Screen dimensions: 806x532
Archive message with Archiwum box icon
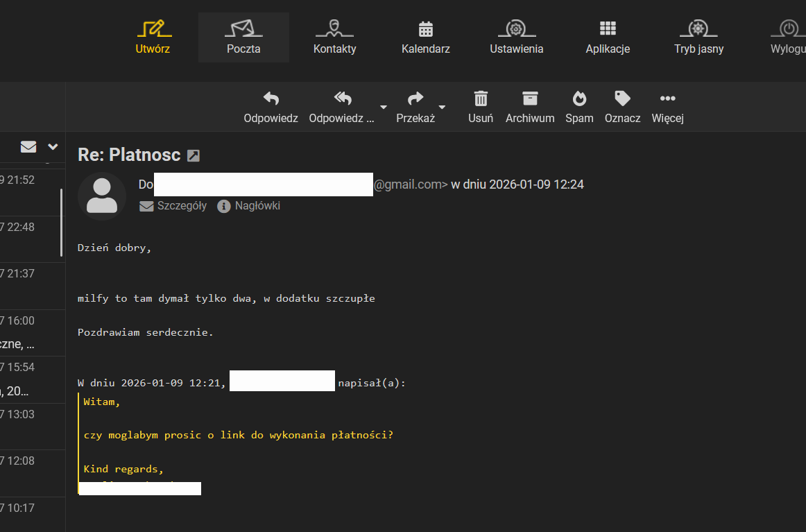[530, 98]
